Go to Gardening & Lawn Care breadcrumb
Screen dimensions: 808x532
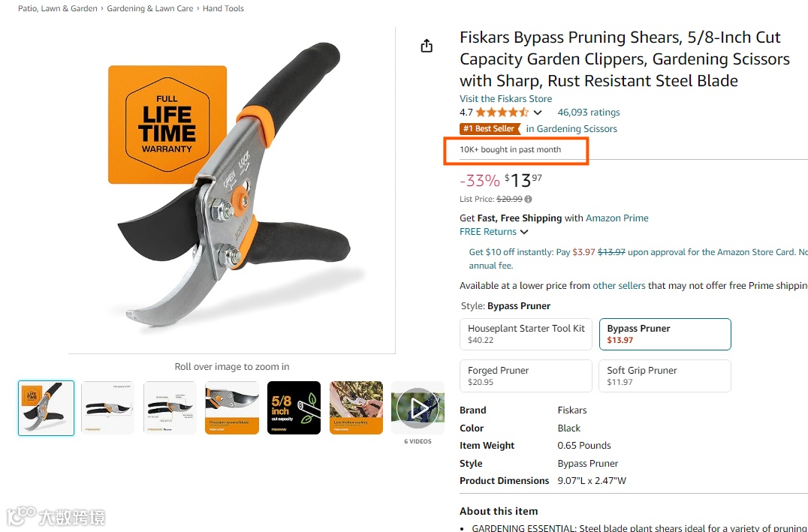150,9
